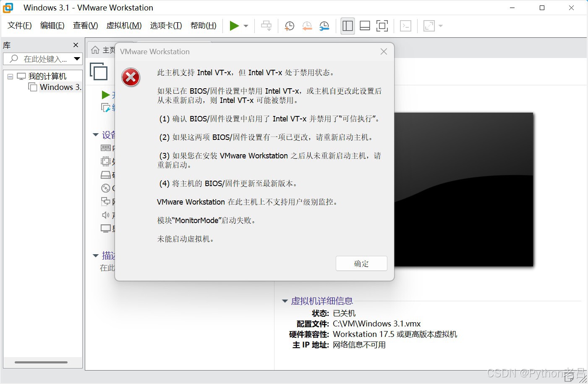Open snapshot manager wrench-clock icon
The height and width of the screenshot is (384, 588).
324,26
